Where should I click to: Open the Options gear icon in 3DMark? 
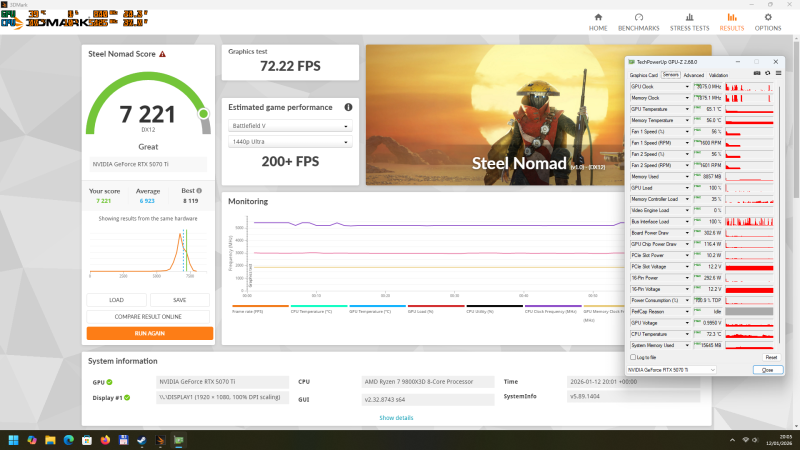point(768,17)
